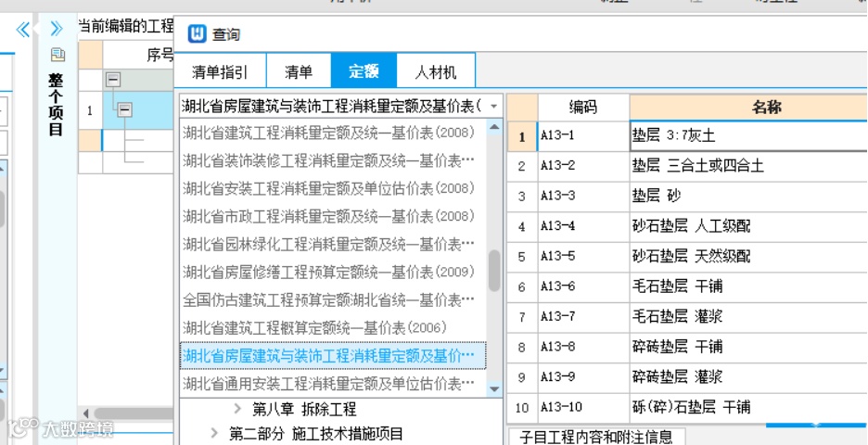
Task: Expand 第八章 拆除工程 chapter
Action: (238, 409)
